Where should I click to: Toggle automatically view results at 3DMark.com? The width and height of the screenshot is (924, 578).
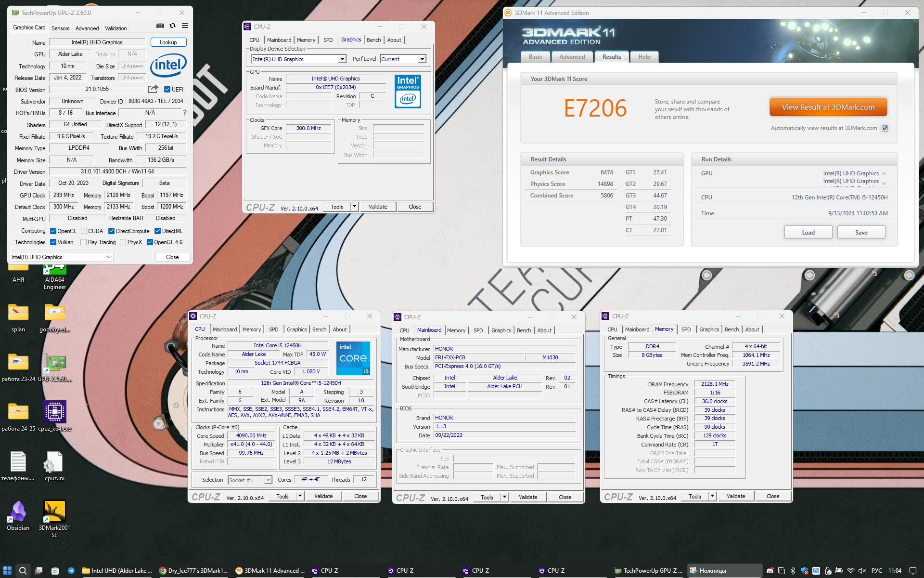pos(885,128)
